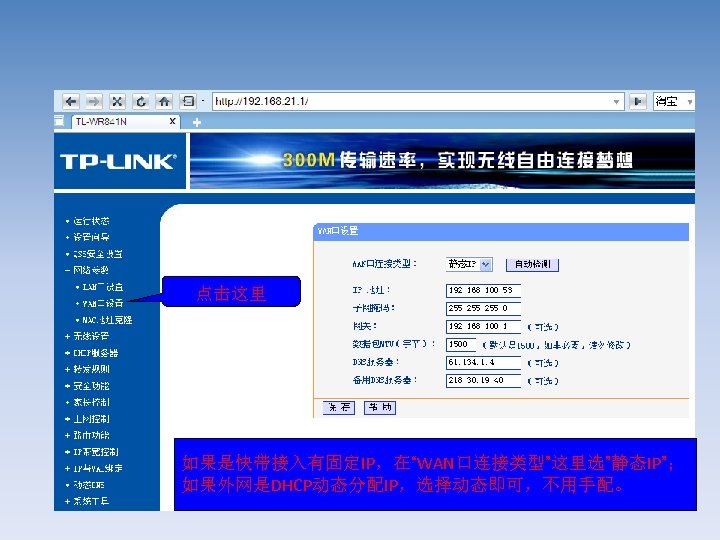Image resolution: width=720 pixels, height=540 pixels.
Task: Expand the 上网控制 sidebar section
Action: coord(91,419)
